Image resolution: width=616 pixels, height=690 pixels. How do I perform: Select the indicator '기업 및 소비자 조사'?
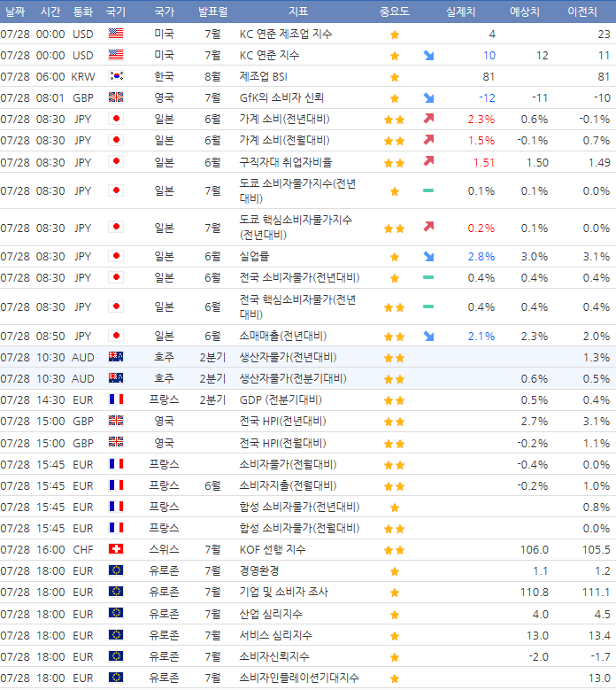click(x=283, y=592)
